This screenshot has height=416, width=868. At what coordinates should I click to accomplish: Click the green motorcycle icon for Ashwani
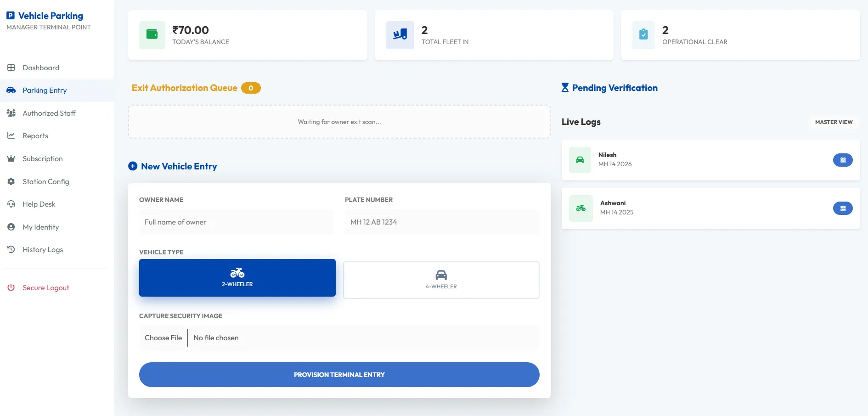coord(581,208)
